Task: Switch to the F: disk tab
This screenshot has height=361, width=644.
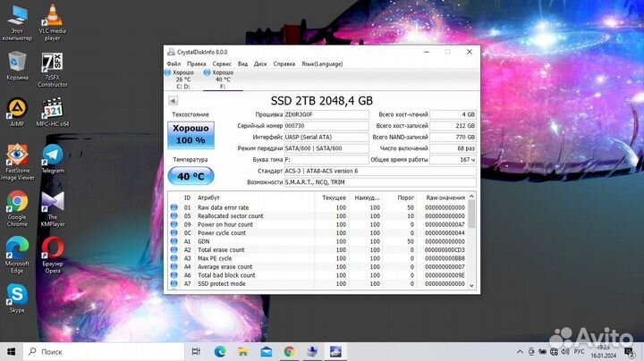Action: point(223,80)
